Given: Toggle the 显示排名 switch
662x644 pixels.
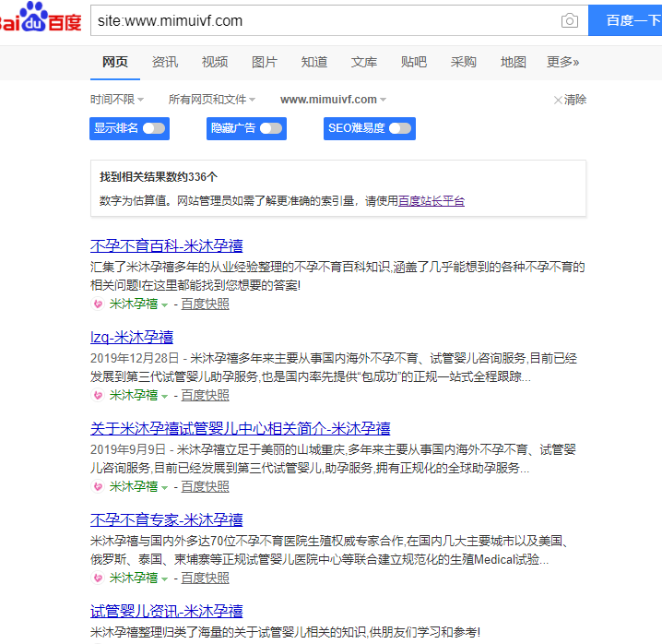Looking at the screenshot, I should [154, 128].
